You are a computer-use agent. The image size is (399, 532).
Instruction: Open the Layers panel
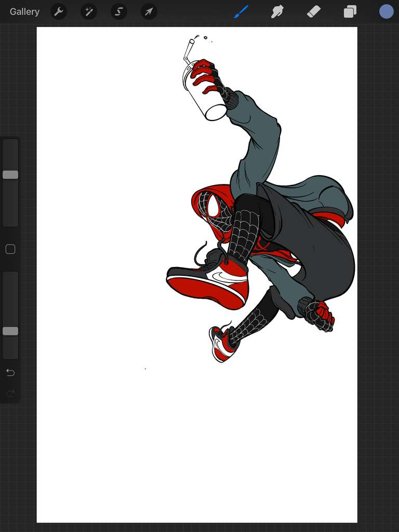pos(350,11)
